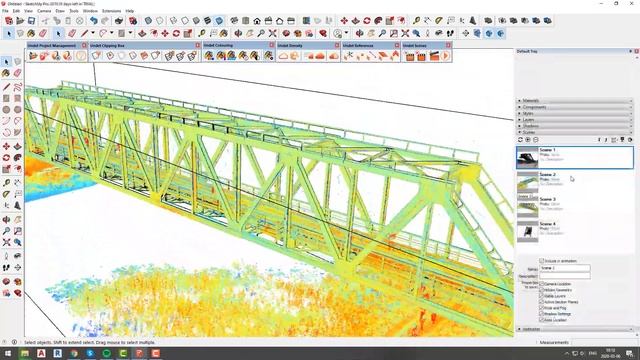Image resolution: width=640 pixels, height=360 pixels.
Task: Close the Undet Clipping Box toolbar
Action: (198, 45)
